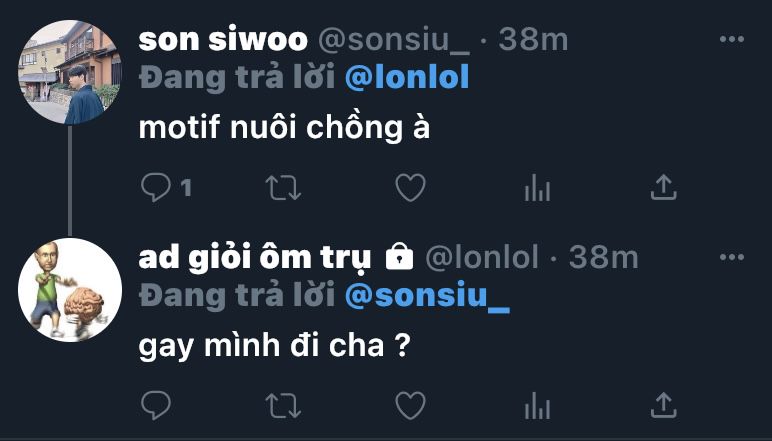Share the 'gay mình đi cha ?' tweet

coord(664,405)
